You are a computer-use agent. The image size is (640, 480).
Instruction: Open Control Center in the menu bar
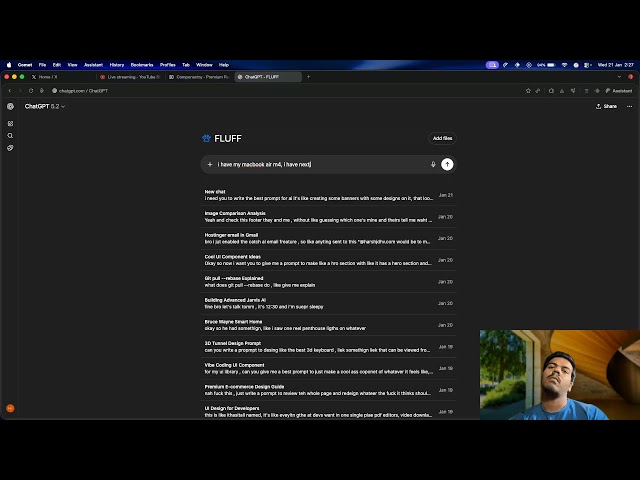point(587,65)
